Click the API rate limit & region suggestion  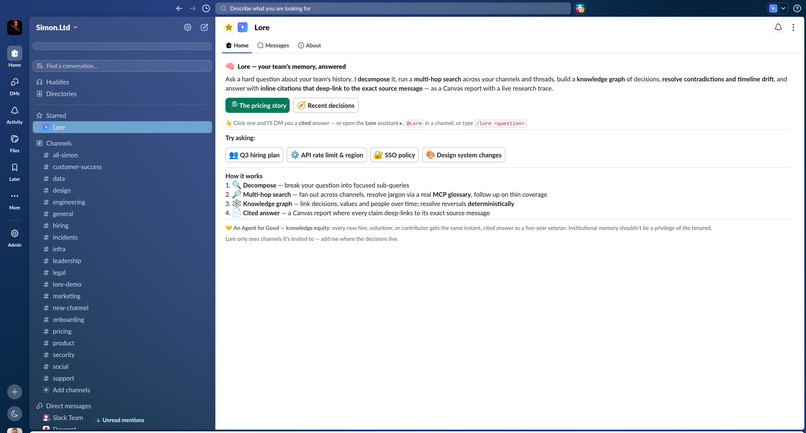[x=326, y=155]
